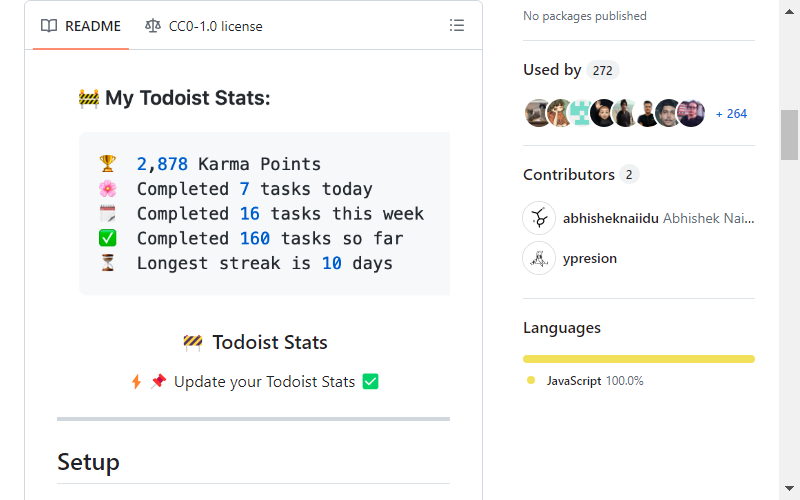800x500 pixels.
Task: Open the + 264 more users link
Action: coord(731,114)
